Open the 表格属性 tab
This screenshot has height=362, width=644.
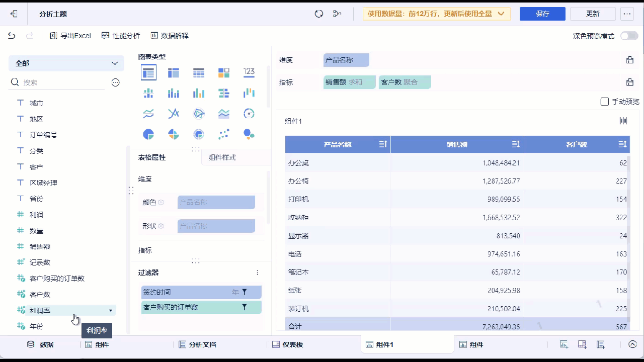tap(152, 157)
